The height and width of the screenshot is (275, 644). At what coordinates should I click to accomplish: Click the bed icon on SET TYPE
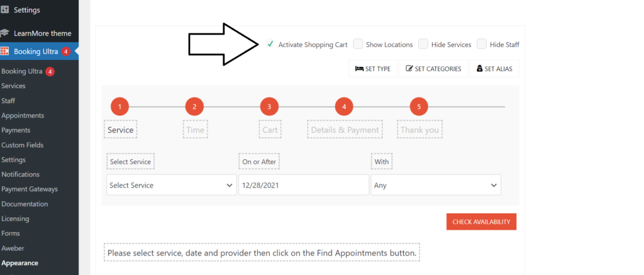coord(359,69)
